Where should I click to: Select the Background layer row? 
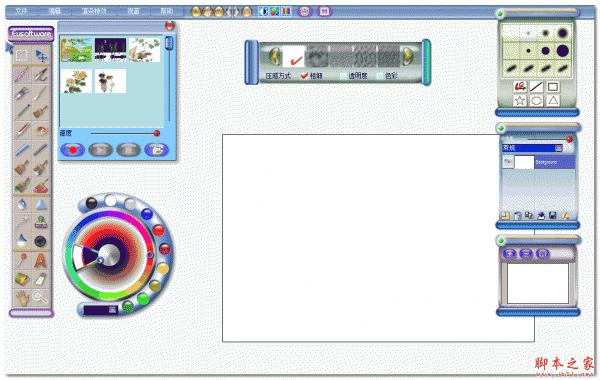pos(538,162)
